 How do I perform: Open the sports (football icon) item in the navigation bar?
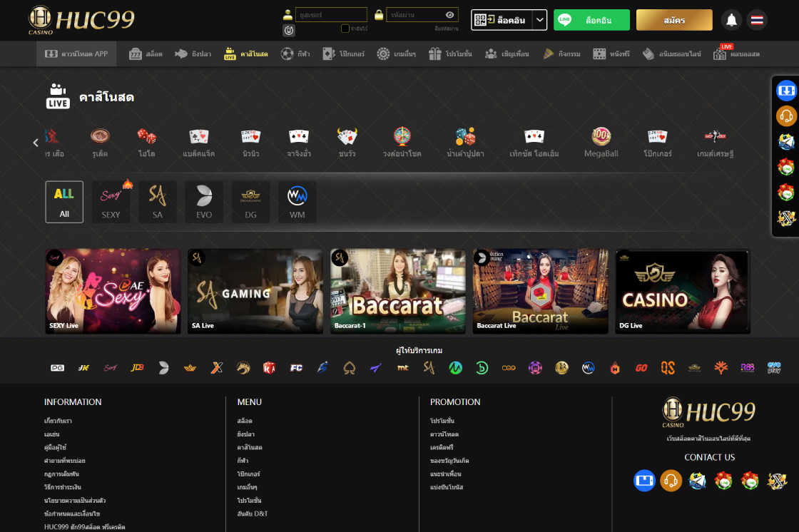295,53
